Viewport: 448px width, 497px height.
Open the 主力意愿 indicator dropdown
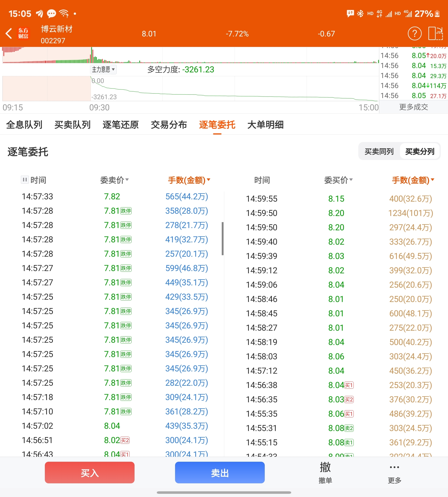(103, 69)
